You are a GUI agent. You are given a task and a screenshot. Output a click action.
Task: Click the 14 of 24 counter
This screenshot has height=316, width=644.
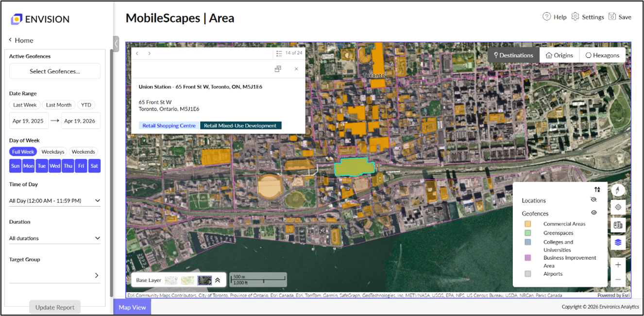(293, 53)
